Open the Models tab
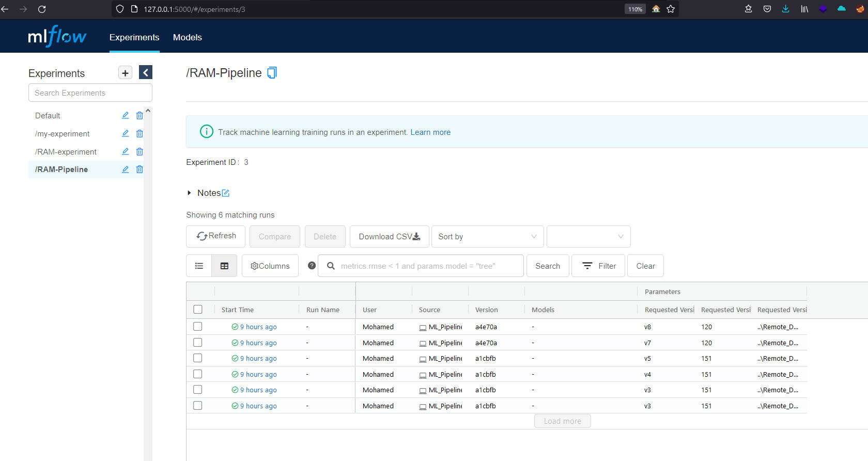 tap(188, 37)
